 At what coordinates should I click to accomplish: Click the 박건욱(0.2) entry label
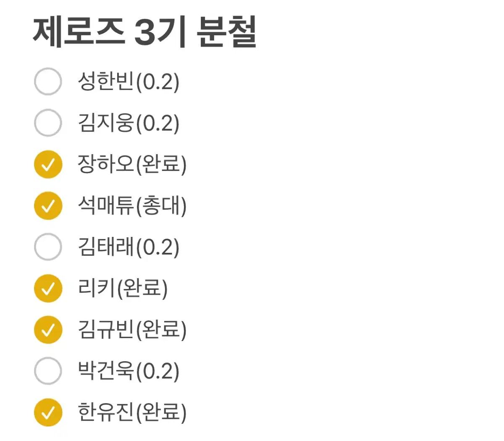point(129,370)
